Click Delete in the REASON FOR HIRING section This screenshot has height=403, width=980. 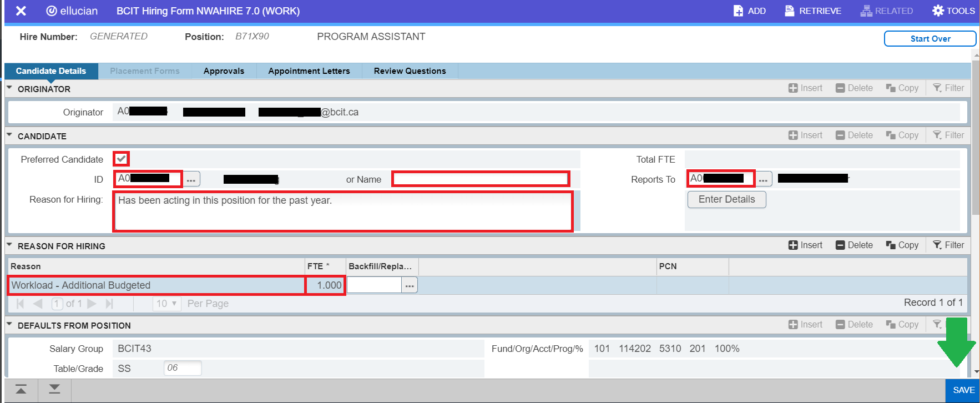point(854,245)
